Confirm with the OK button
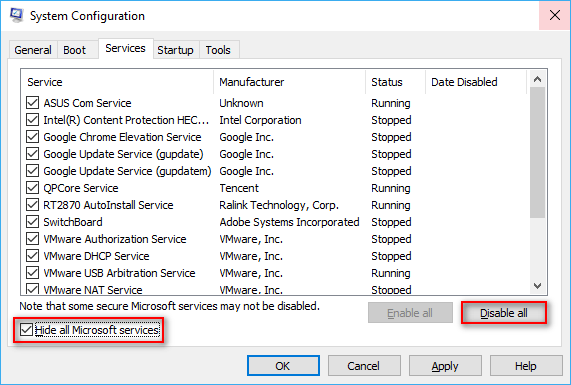Screen dimensions: 571x385 point(283,366)
